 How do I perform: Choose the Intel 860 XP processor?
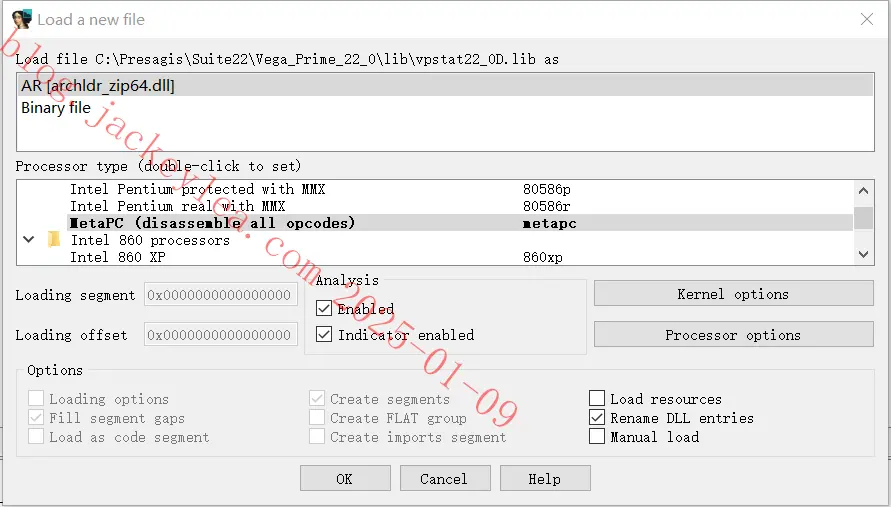coord(460,257)
